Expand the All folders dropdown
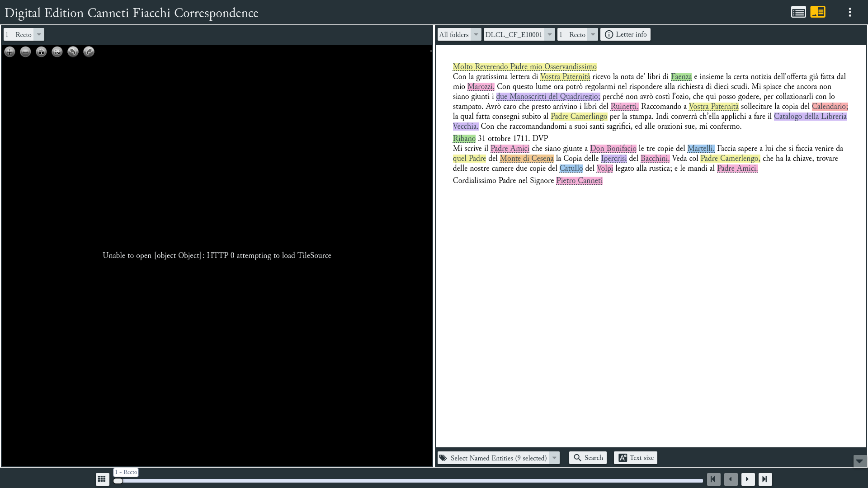The image size is (868, 488). click(x=459, y=34)
